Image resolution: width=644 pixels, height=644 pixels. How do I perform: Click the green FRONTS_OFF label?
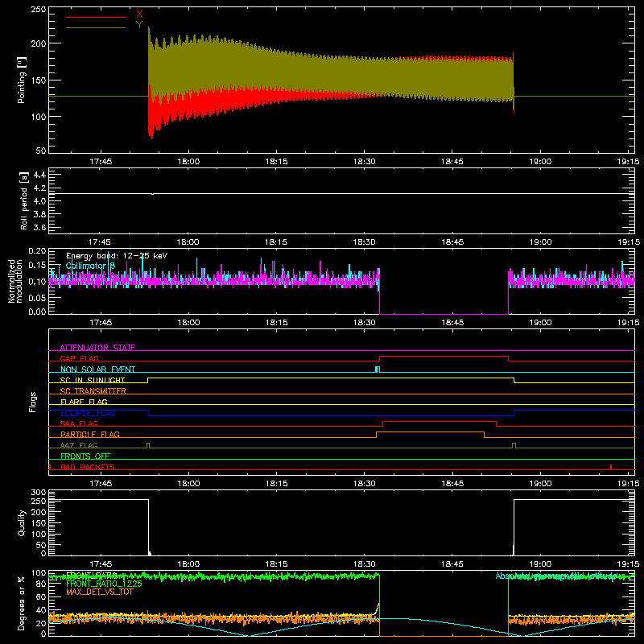click(x=85, y=456)
